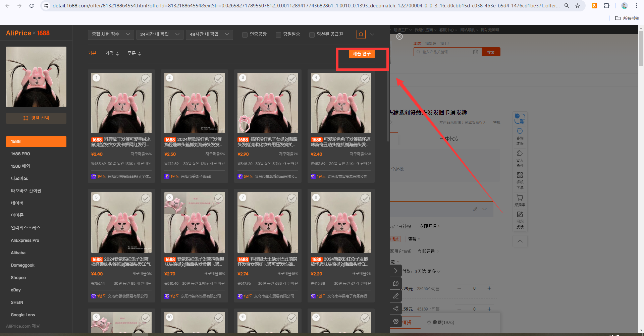The height and width of the screenshot is (336, 644).
Task: Expand filters with chevron beside search icon
Action: (372, 34)
